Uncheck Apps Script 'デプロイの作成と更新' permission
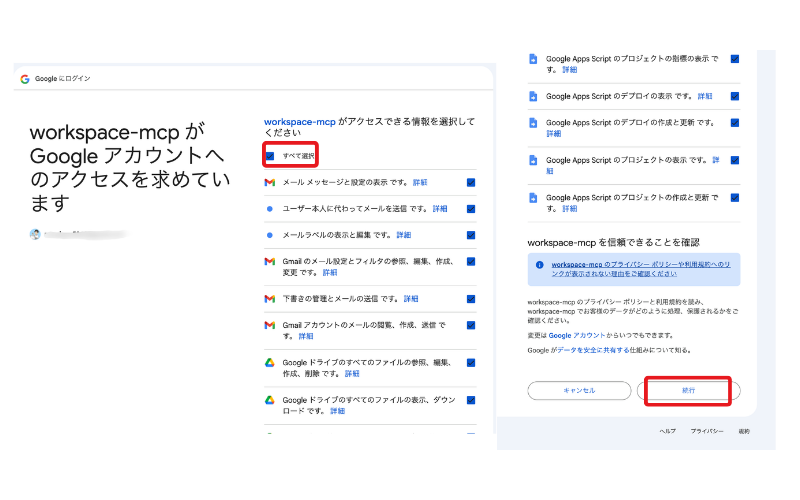 coord(735,123)
